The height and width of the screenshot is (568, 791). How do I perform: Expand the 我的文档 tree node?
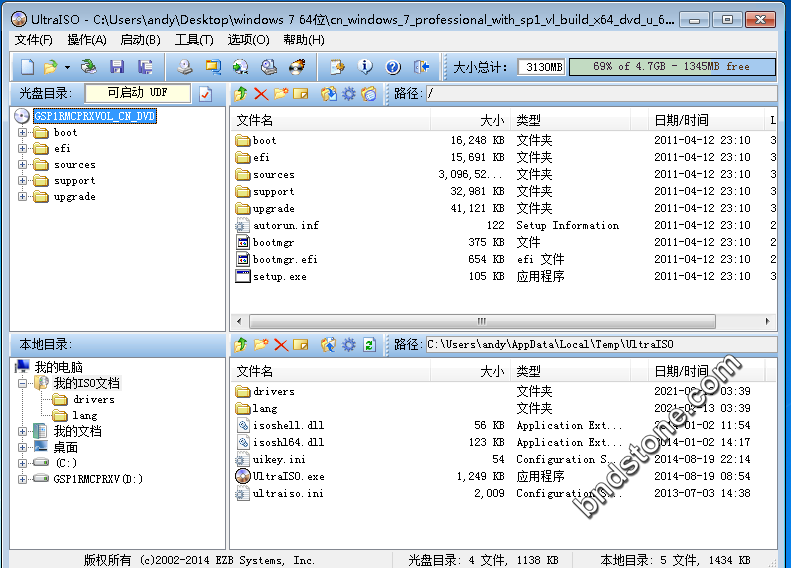22,431
